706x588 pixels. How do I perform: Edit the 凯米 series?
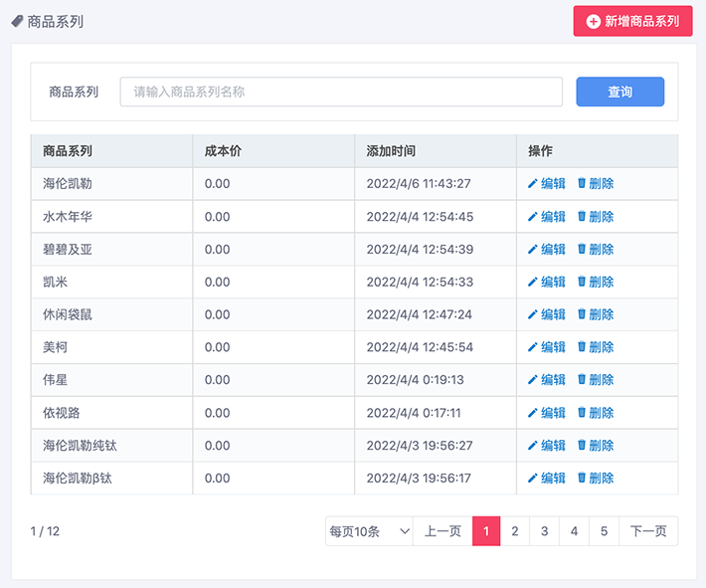click(547, 282)
